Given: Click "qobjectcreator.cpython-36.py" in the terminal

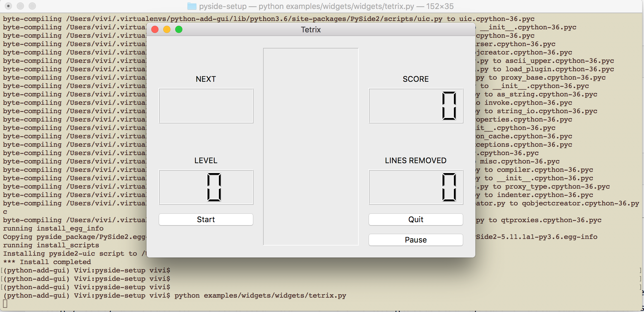Looking at the screenshot, I should [x=581, y=203].
